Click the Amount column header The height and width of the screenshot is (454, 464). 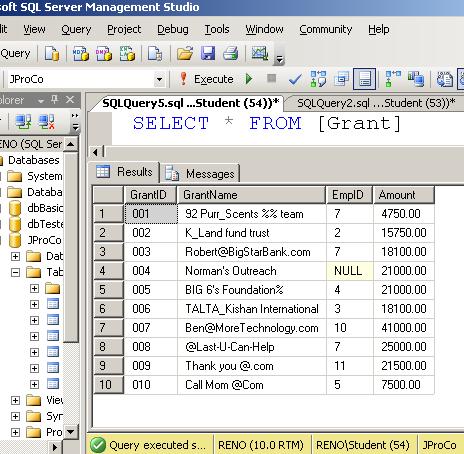(x=404, y=195)
